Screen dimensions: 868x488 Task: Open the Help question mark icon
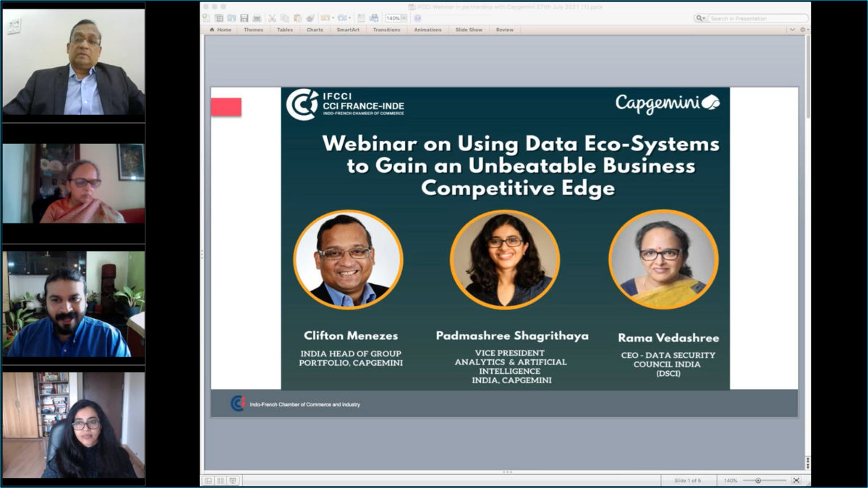pyautogui.click(x=417, y=18)
